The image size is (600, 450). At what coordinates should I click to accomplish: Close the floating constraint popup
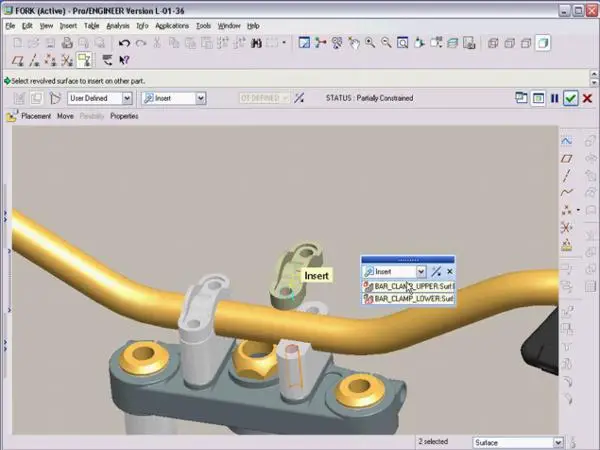pyautogui.click(x=450, y=272)
